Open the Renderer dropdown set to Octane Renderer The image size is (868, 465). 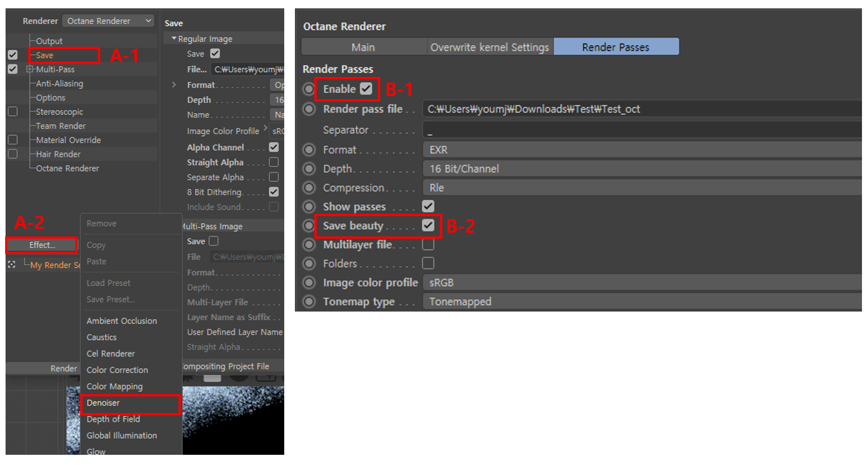(x=108, y=21)
